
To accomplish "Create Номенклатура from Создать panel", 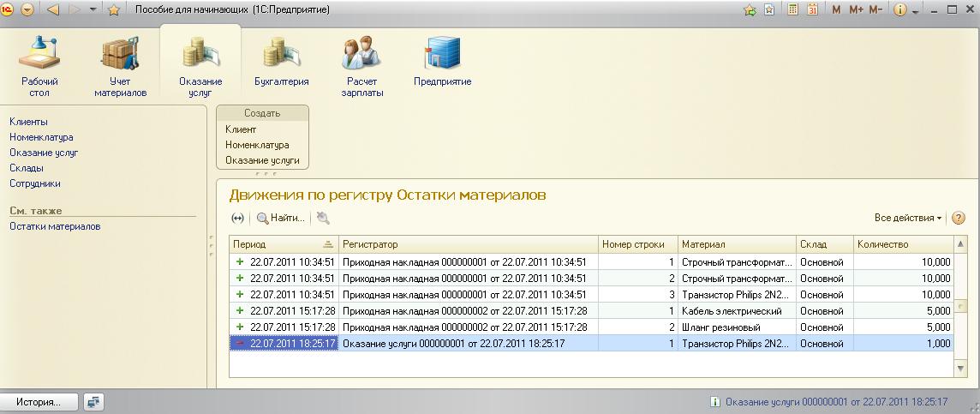I will coord(257,145).
